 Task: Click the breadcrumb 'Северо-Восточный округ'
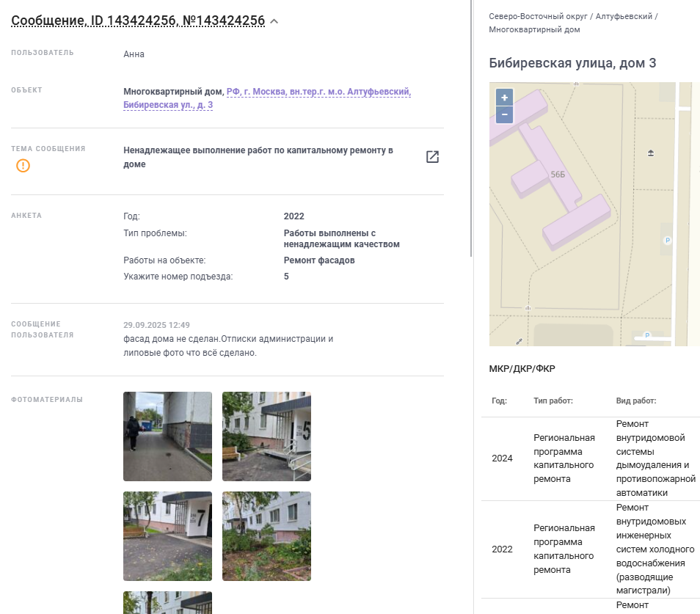[538, 16]
